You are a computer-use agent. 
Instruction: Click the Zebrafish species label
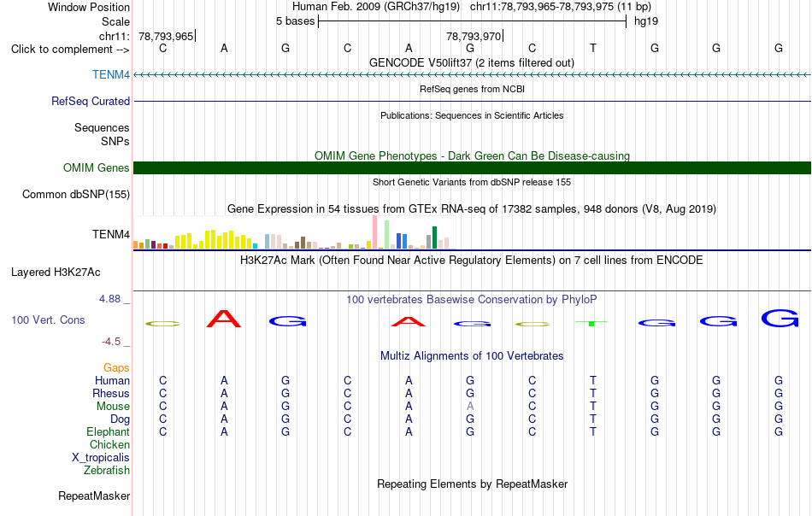click(x=107, y=470)
